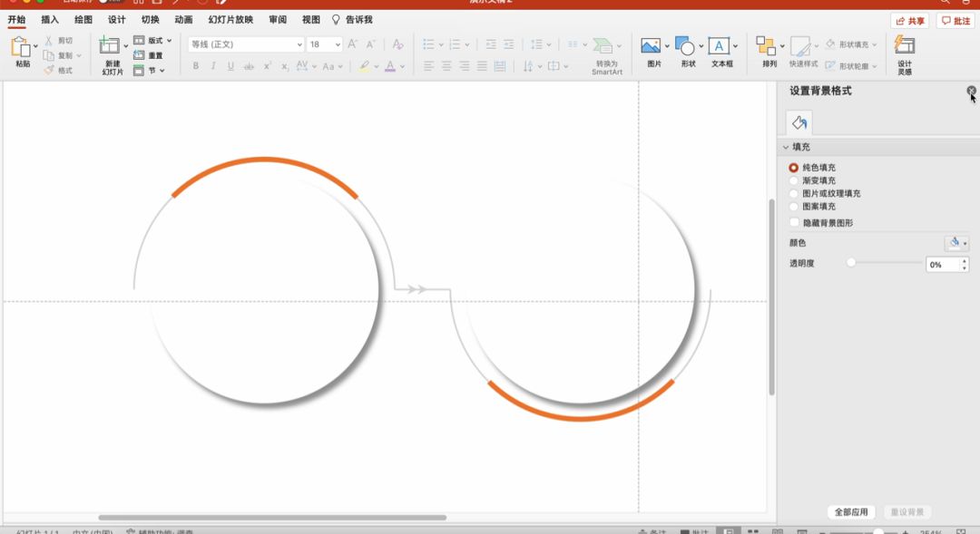Switch to Insert (插入) tab
The image size is (980, 534).
50,20
